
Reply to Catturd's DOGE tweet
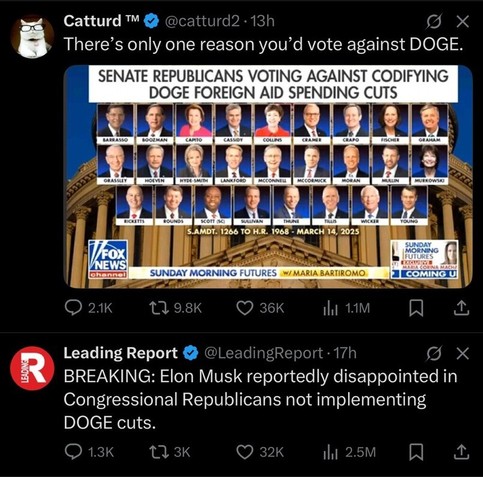(x=73, y=308)
